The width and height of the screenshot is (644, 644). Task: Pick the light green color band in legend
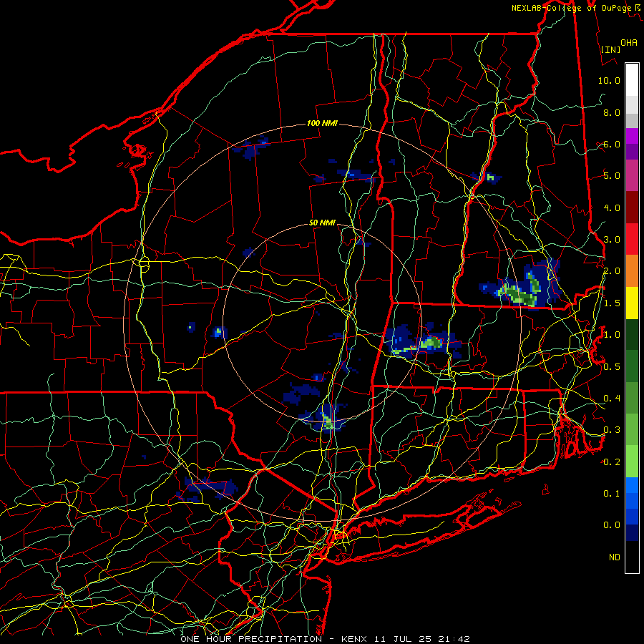[x=632, y=462]
